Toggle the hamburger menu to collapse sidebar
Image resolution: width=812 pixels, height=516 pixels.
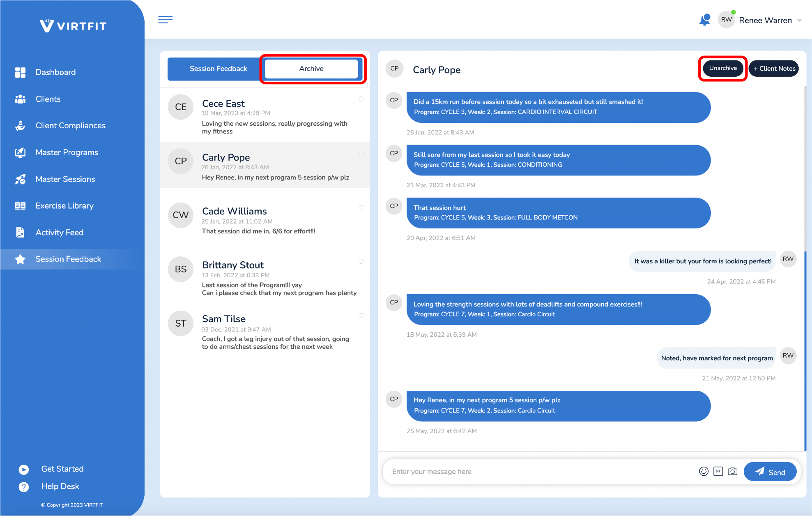pyautogui.click(x=165, y=19)
